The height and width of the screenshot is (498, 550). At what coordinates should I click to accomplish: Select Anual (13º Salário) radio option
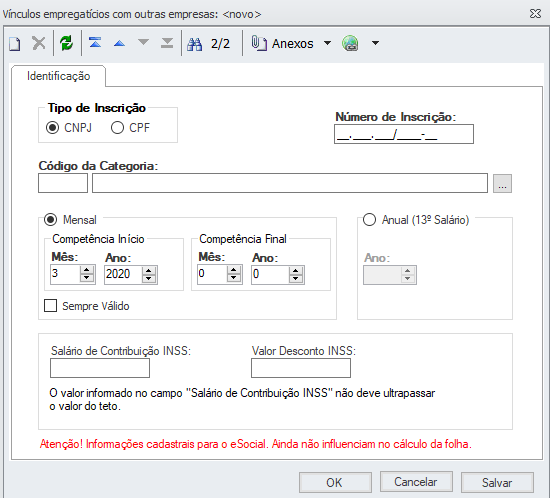point(369,220)
